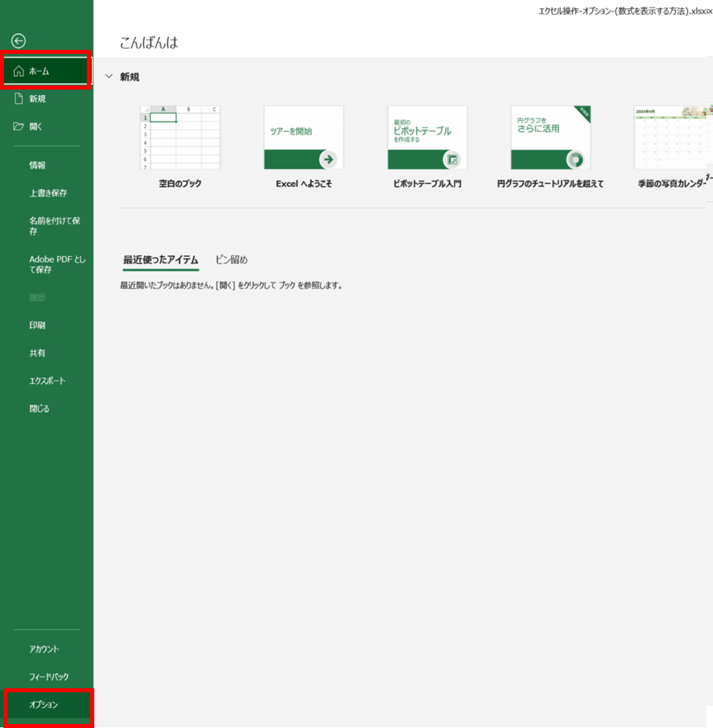Viewport: 713px width, 728px height.
Task: Open the seasonal photo calendar template
Action: (x=673, y=137)
